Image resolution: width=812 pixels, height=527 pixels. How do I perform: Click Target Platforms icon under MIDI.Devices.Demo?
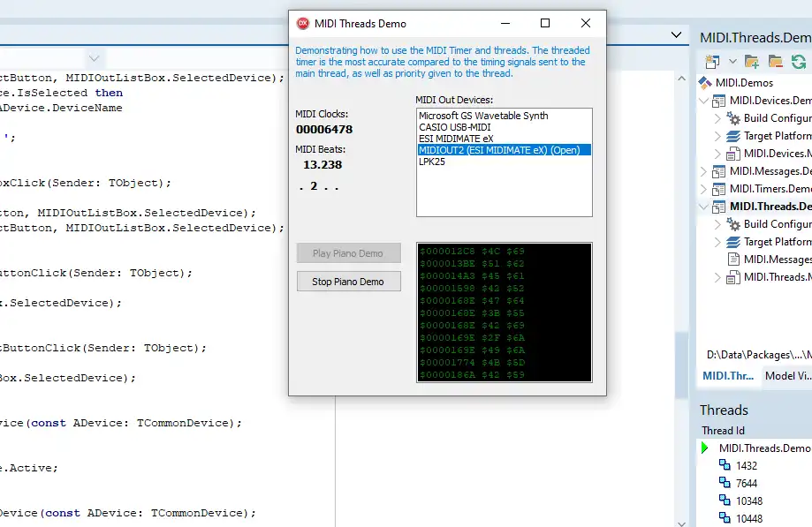click(x=732, y=136)
